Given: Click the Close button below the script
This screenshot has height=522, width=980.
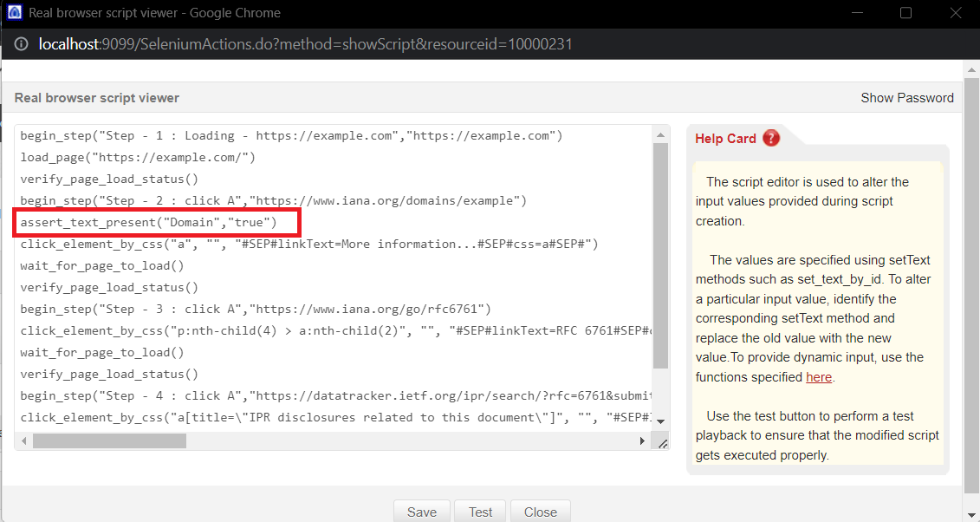Looking at the screenshot, I should [x=540, y=512].
